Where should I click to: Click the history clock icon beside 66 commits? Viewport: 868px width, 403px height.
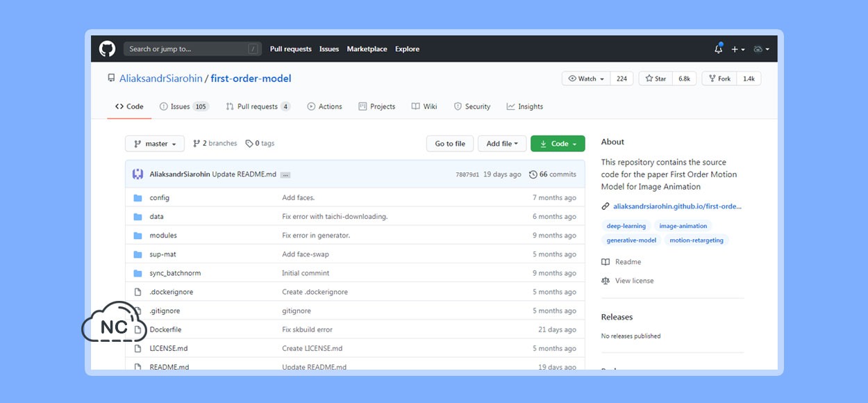pyautogui.click(x=533, y=174)
